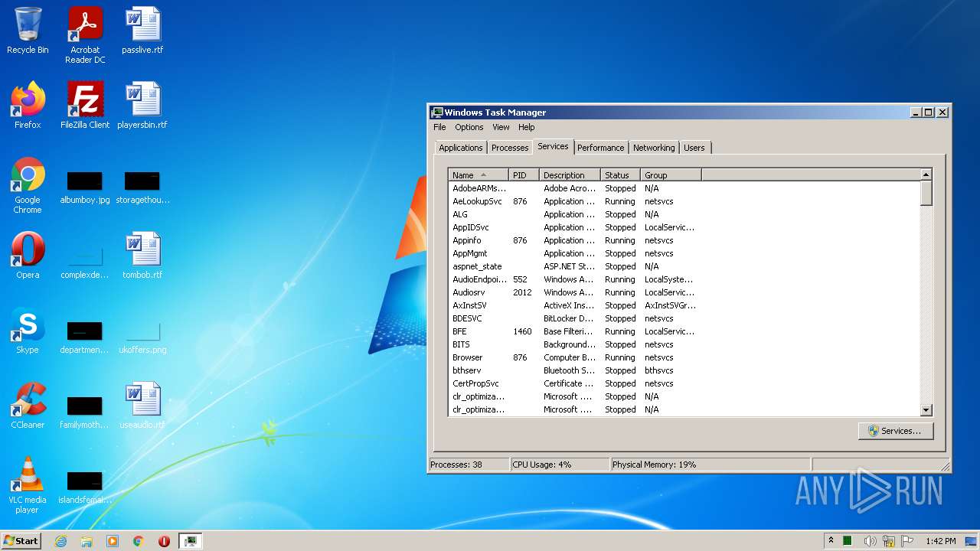Show hidden tray icons arrow
The height and width of the screenshot is (551, 980).
[x=831, y=541]
